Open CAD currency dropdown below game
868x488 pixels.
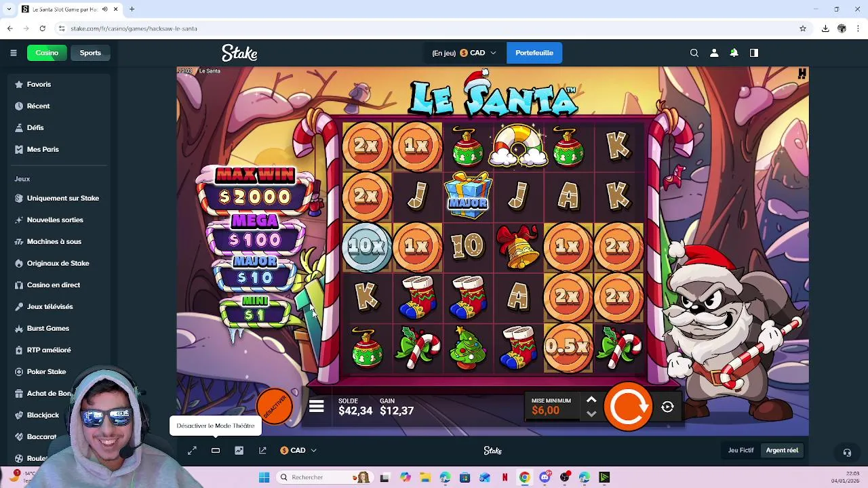[298, 450]
